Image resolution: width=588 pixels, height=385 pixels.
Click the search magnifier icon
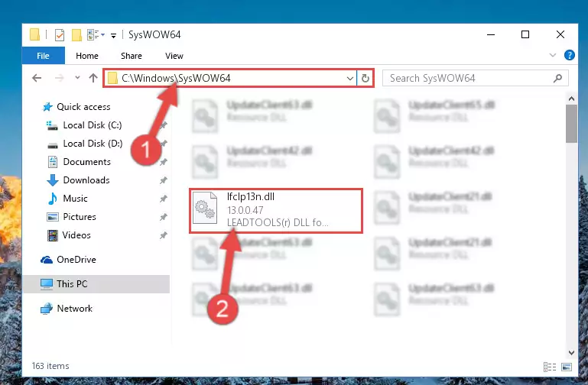tap(557, 78)
